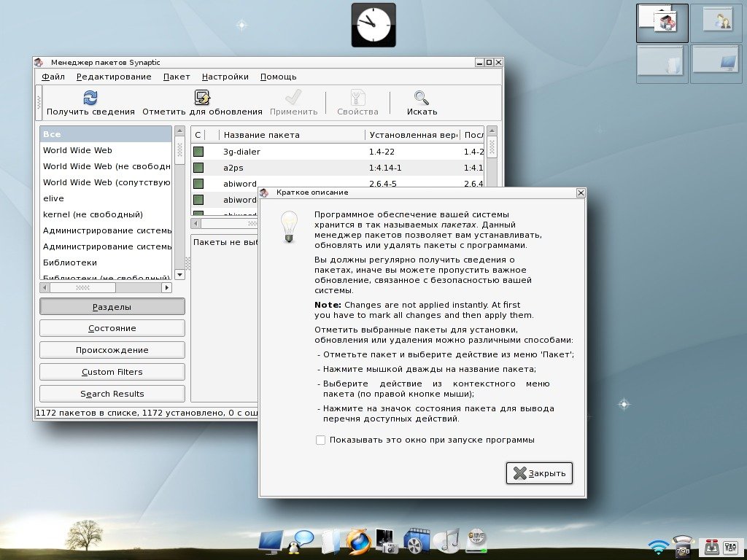Screen dimensions: 747x560
Task: Launch the film reel video application from the dock
Action: (417, 542)
